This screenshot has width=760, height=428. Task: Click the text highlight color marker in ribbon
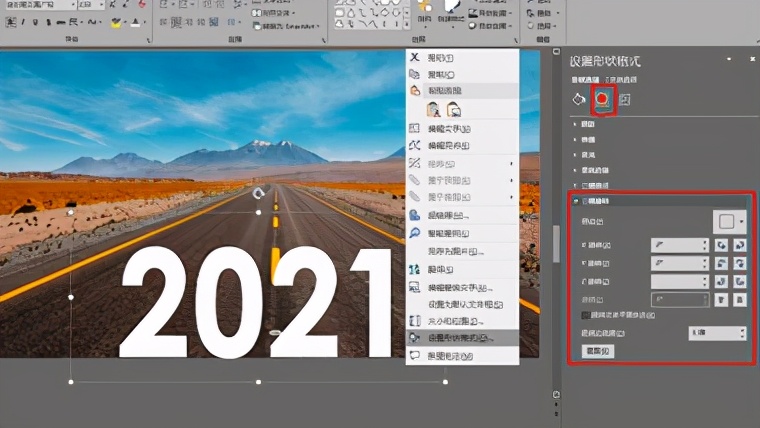116,22
